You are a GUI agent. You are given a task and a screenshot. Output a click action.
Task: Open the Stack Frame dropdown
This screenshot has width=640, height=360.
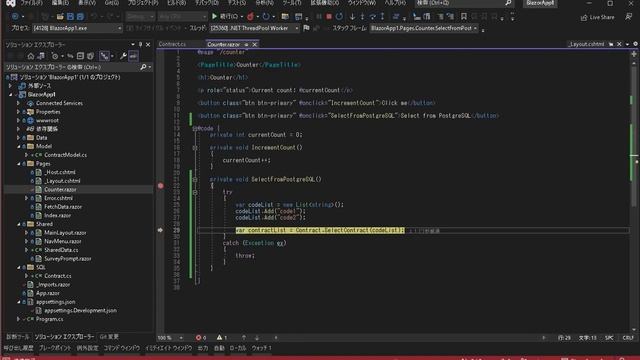(x=424, y=28)
